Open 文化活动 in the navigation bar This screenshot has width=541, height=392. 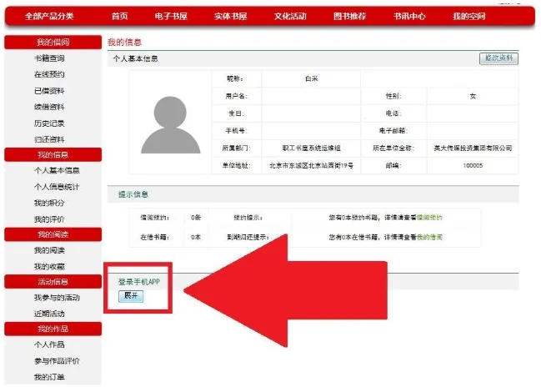tap(290, 16)
